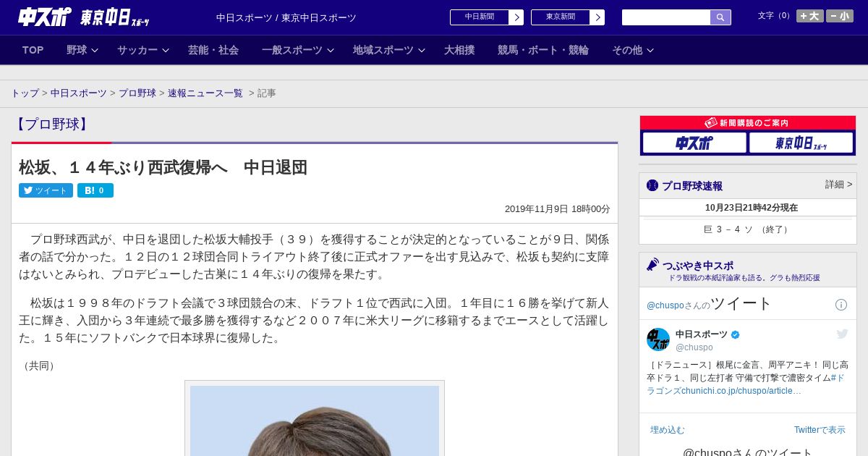Expand the 地域スポーツ menu
Screen dimensions: 868x456
tap(389, 50)
